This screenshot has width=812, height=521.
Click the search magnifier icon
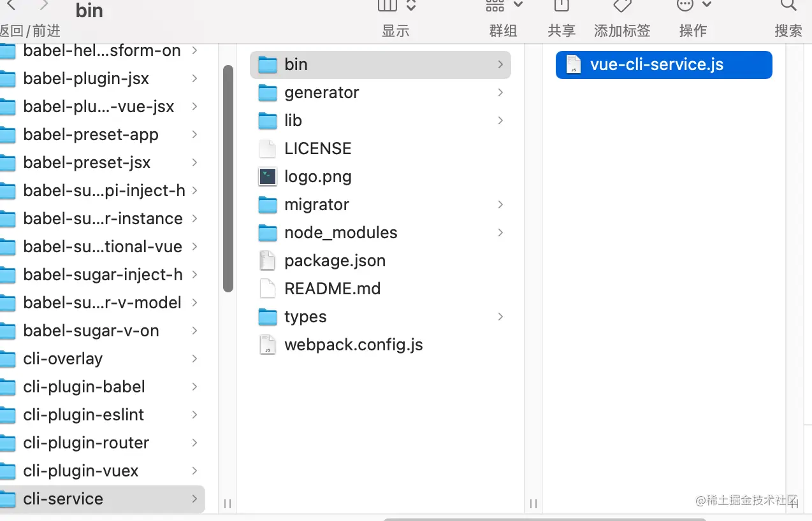tap(788, 5)
